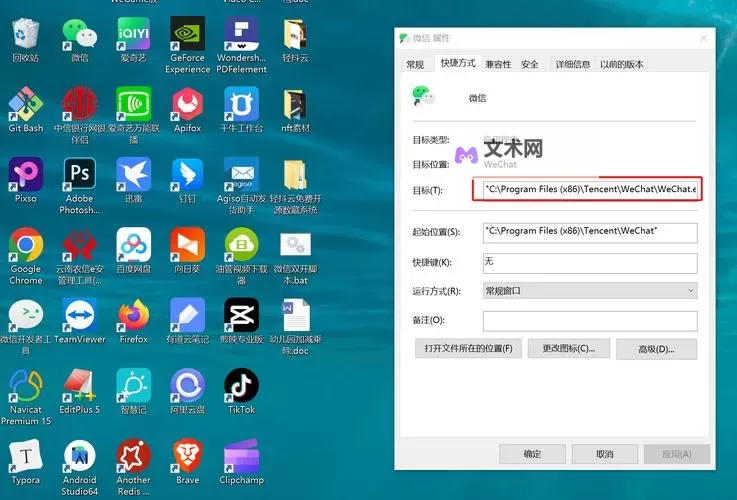The width and height of the screenshot is (737, 500).
Task: Switch to the 安全 tab
Action: click(530, 64)
